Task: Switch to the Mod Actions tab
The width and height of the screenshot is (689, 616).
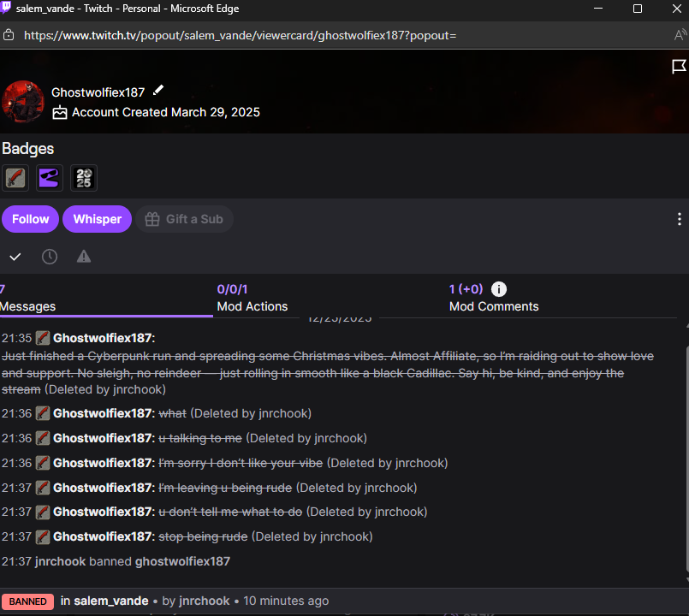Action: [x=252, y=298]
